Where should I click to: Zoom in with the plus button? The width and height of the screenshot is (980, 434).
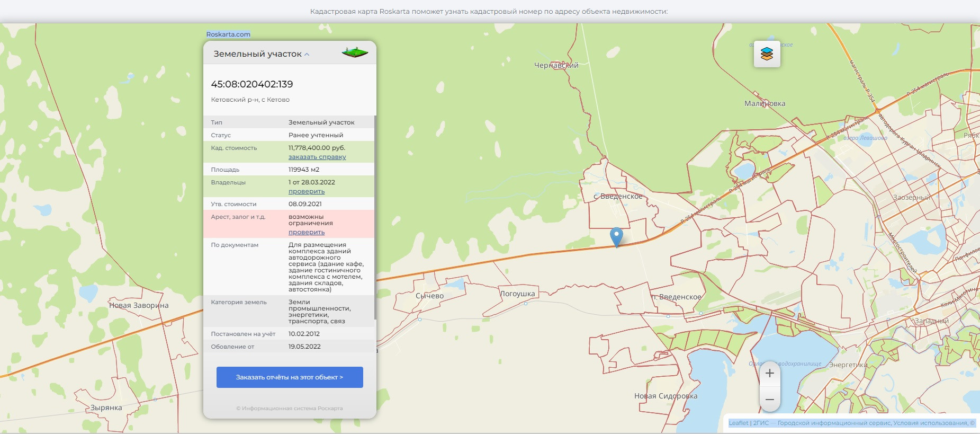point(770,374)
